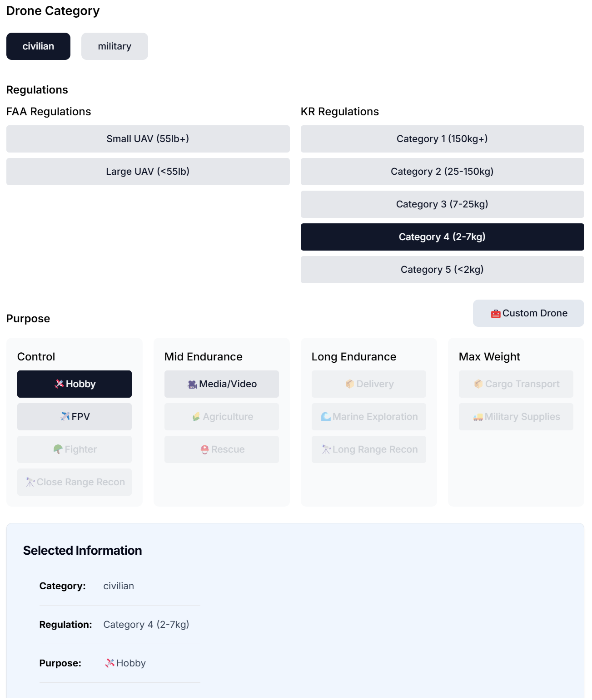This screenshot has width=592, height=700.
Task: Click the Marine Exploration wave icon
Action: (x=326, y=417)
